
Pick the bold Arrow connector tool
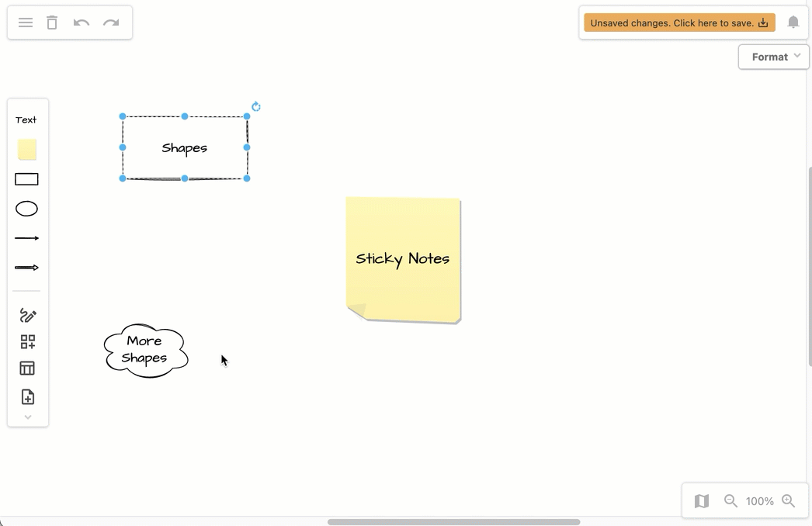click(26, 267)
